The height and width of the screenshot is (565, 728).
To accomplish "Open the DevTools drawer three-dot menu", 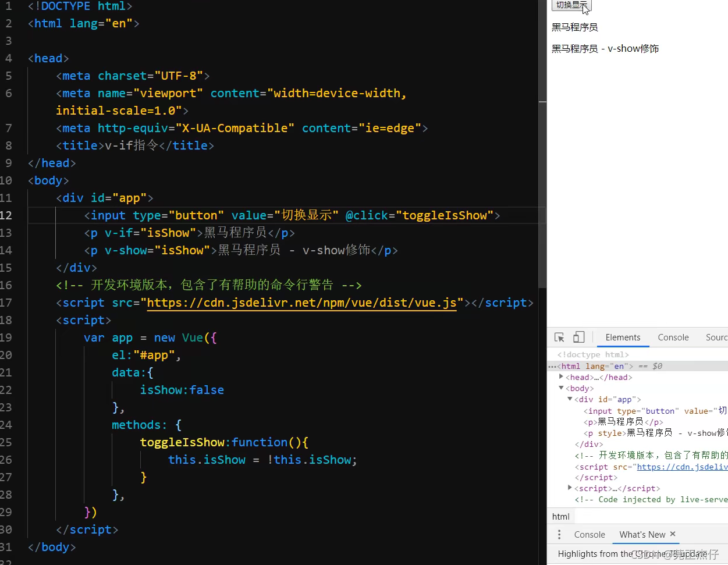I will [559, 534].
